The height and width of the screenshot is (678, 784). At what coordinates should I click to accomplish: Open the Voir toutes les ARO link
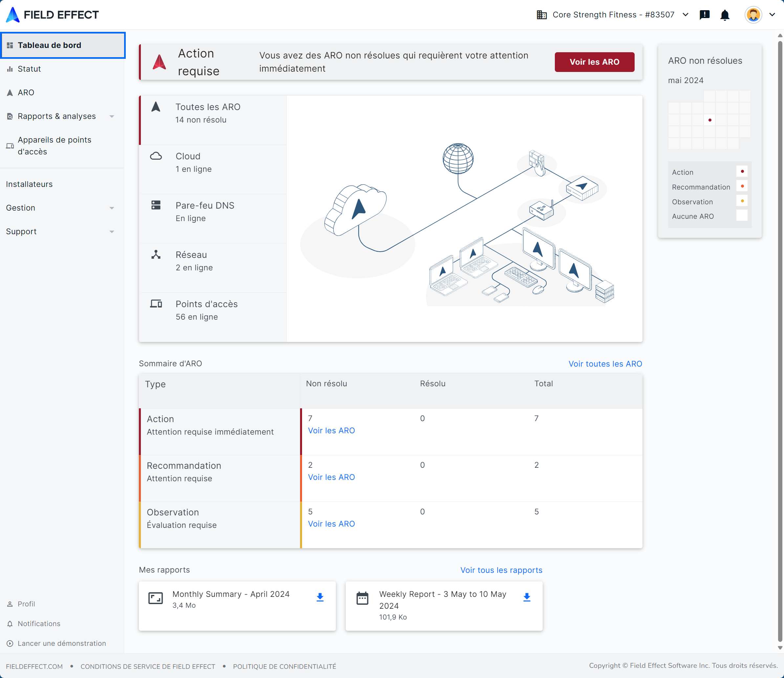(x=605, y=364)
